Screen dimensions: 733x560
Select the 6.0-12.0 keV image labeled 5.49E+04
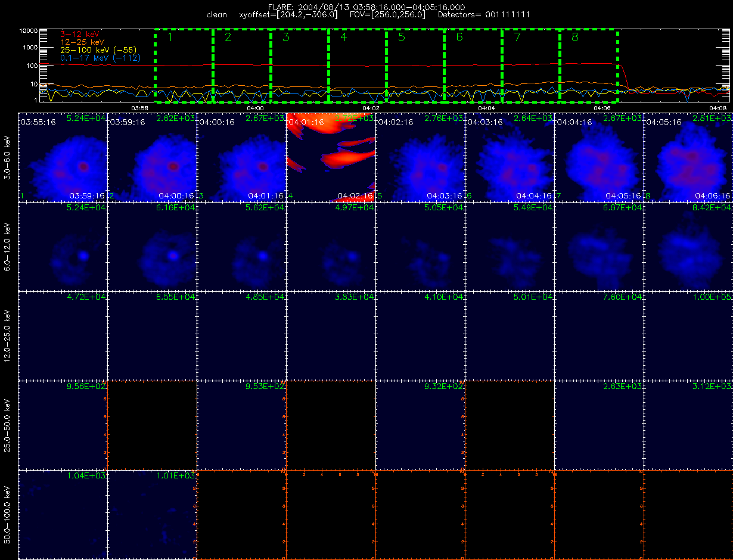coord(510,247)
